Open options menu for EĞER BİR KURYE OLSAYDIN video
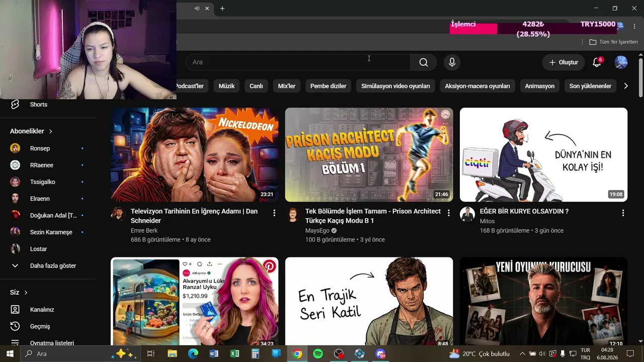The width and height of the screenshot is (644, 362). tap(623, 213)
